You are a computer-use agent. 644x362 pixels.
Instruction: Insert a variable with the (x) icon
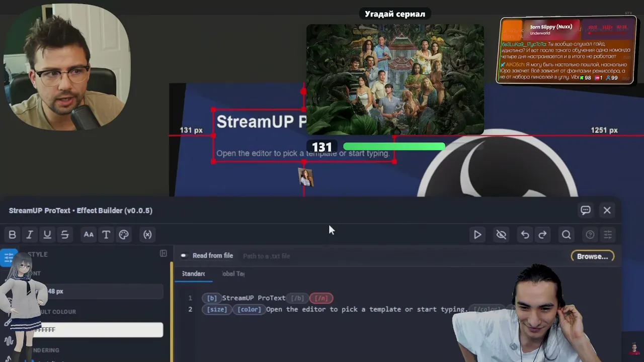click(x=147, y=234)
